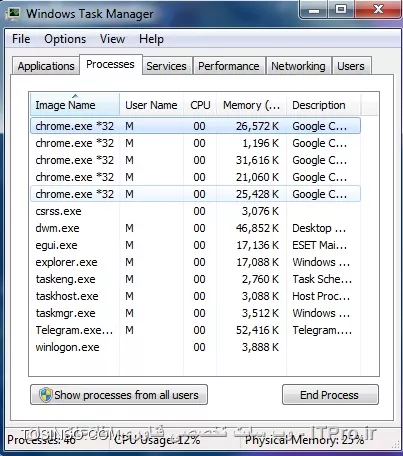Click the 52,416 K memory value
403x456 pixels.
point(257,330)
